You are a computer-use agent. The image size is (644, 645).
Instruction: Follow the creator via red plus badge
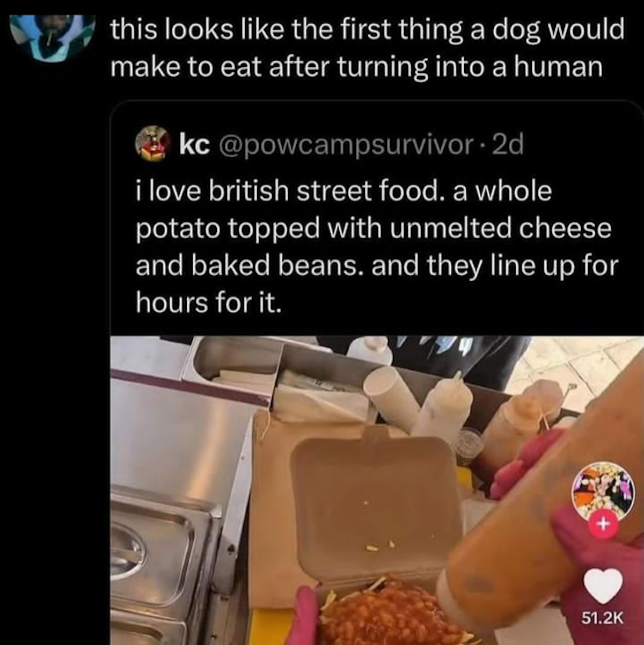603,524
